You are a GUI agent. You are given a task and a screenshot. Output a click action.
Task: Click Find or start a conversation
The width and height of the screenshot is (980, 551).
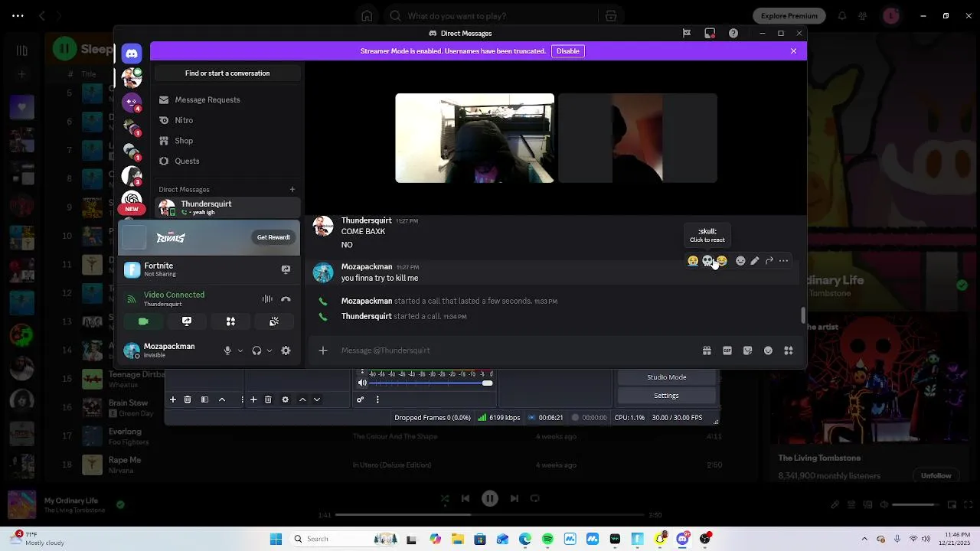coord(227,73)
